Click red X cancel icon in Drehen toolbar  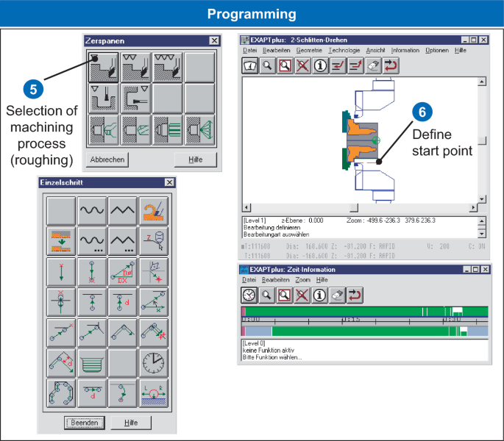[302, 66]
